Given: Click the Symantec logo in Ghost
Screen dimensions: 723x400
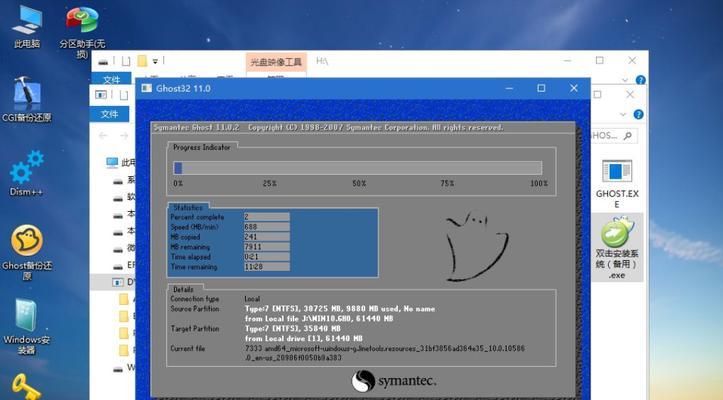Looking at the screenshot, I should pyautogui.click(x=394, y=381).
